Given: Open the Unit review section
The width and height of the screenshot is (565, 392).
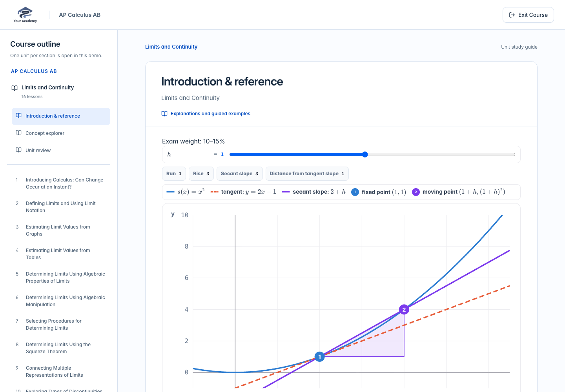Looking at the screenshot, I should (x=61, y=151).
